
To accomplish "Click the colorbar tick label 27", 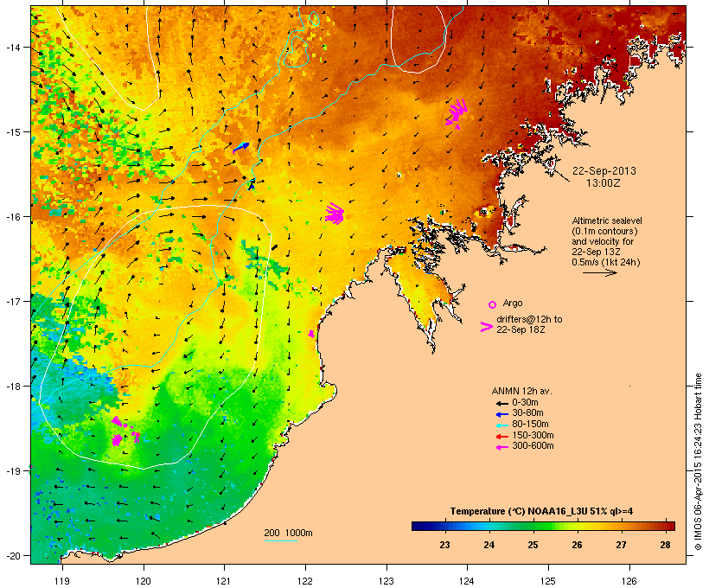I will pos(622,545).
